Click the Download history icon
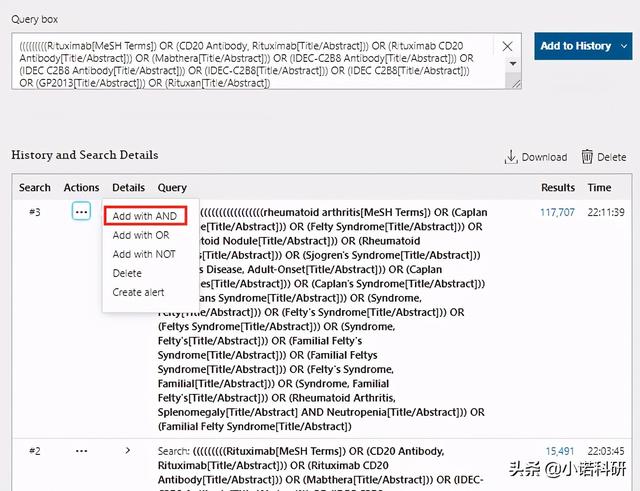The image size is (640, 491). pos(511,157)
